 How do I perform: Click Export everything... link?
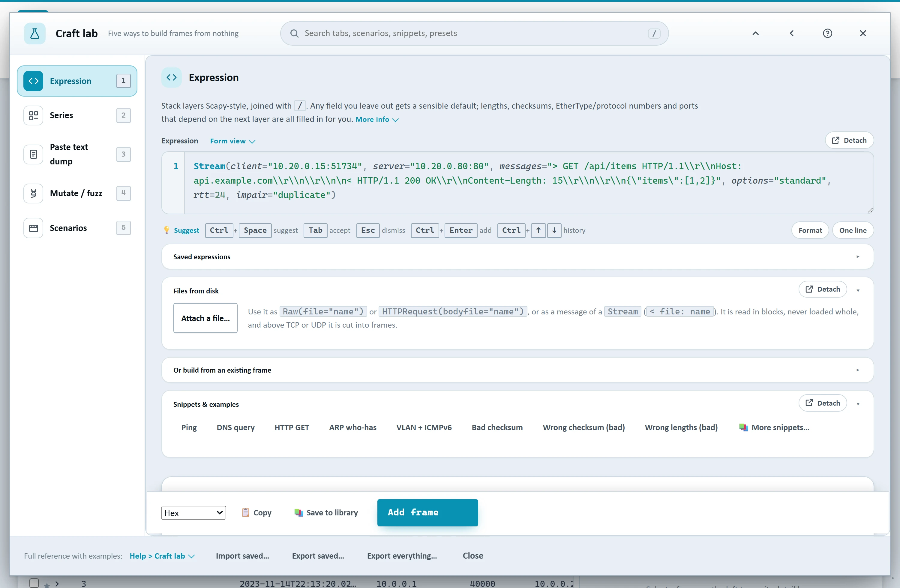click(402, 556)
